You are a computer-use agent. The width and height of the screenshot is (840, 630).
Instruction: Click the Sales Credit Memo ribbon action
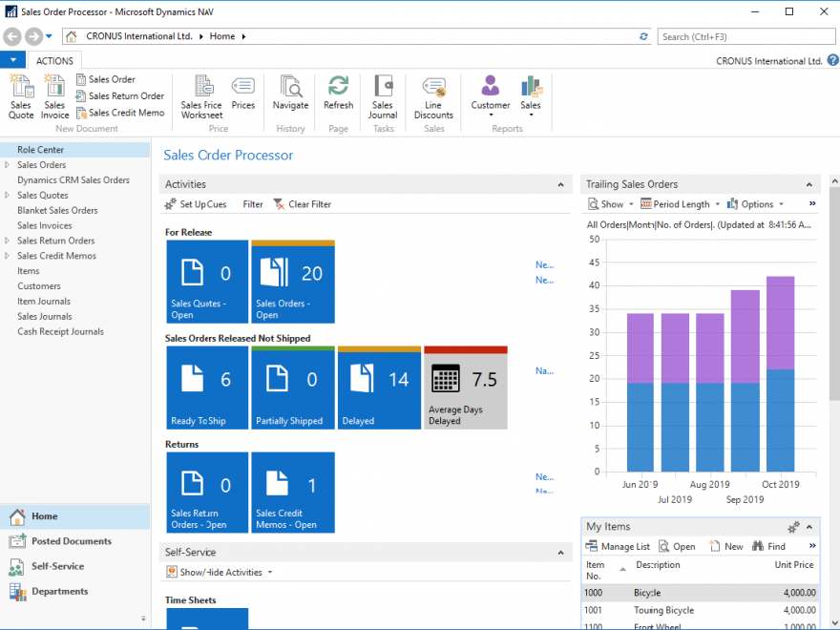pos(120,113)
